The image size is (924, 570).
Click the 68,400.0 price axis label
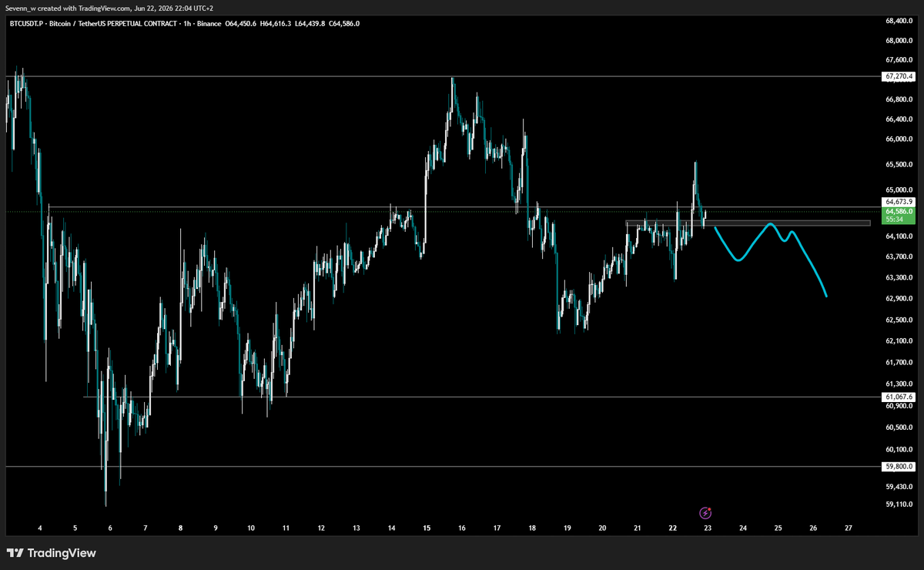point(899,21)
